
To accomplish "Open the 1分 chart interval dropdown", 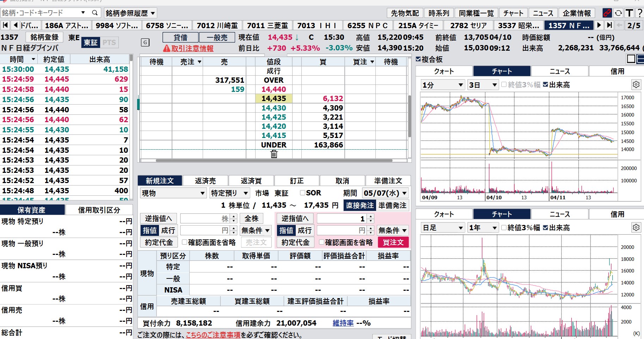I will [443, 84].
